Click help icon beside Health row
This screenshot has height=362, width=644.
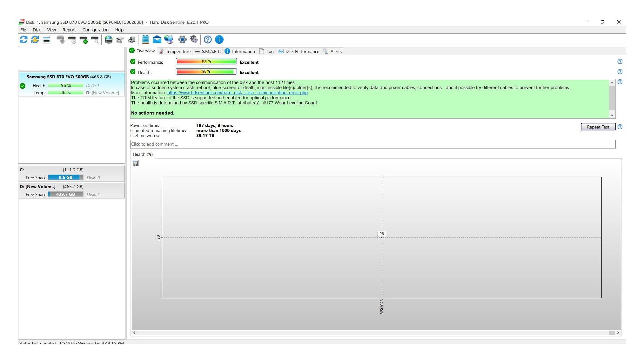point(620,72)
